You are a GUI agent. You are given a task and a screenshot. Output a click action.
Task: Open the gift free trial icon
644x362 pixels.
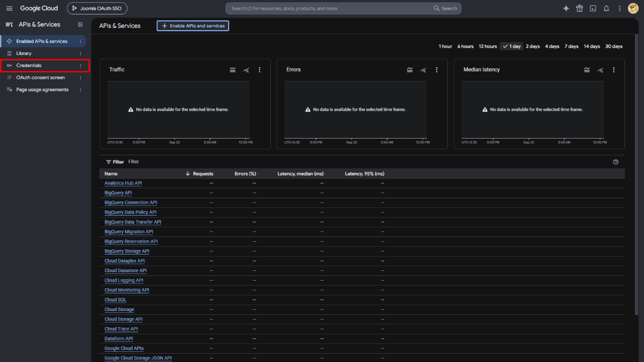[580, 8]
